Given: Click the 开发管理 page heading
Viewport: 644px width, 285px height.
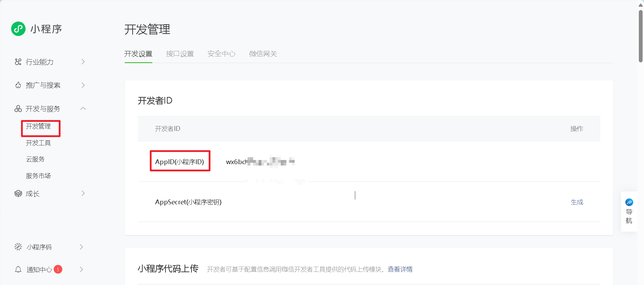Looking at the screenshot, I should [147, 29].
